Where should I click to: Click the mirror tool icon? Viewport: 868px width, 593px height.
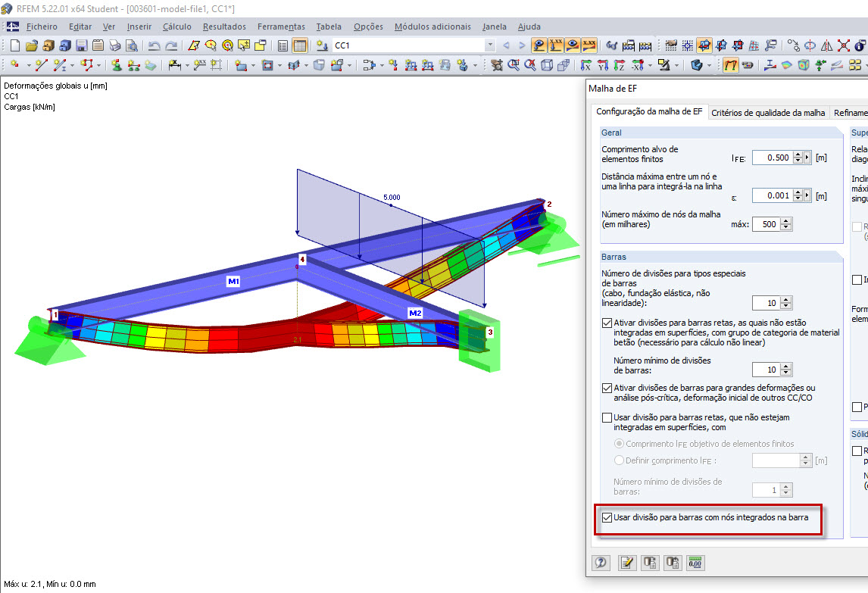click(x=826, y=45)
